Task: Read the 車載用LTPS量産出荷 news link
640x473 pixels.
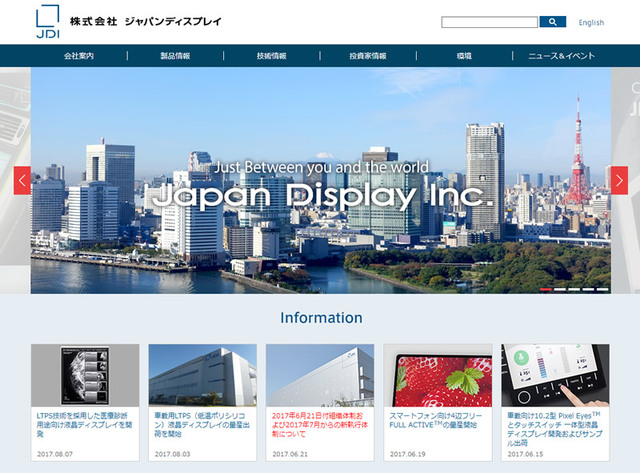Action: pyautogui.click(x=202, y=424)
